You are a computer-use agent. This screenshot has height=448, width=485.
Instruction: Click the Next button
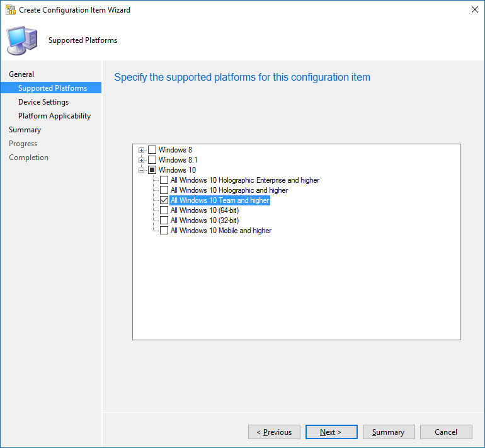pyautogui.click(x=331, y=432)
